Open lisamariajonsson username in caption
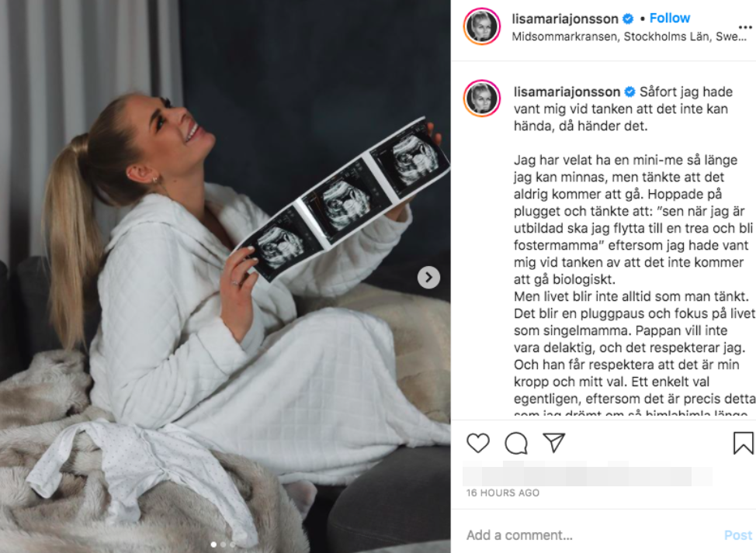Image resolution: width=756 pixels, height=553 pixels. 567,92
